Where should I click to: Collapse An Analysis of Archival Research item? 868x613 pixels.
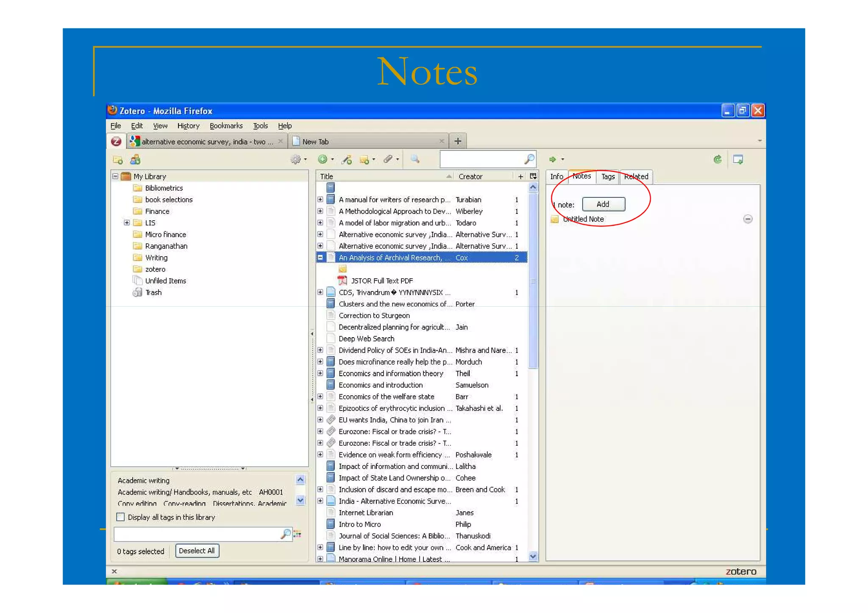coord(320,258)
